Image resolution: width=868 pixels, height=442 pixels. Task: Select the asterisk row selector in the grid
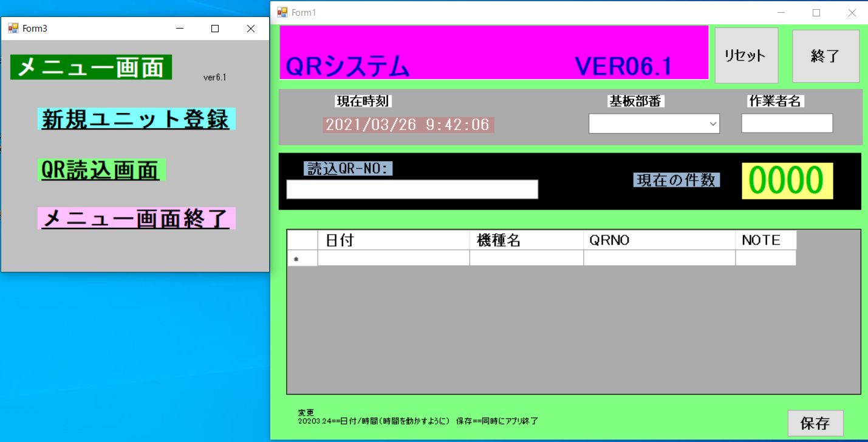coord(302,258)
